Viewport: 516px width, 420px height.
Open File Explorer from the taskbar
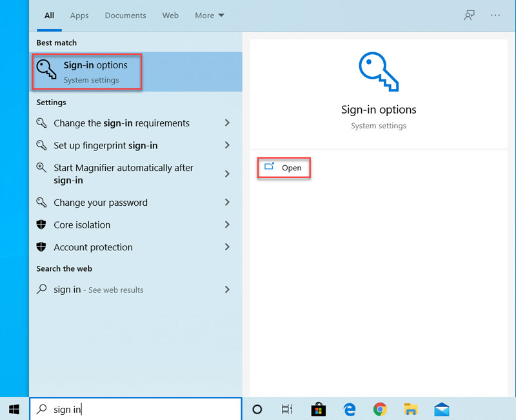click(x=411, y=409)
